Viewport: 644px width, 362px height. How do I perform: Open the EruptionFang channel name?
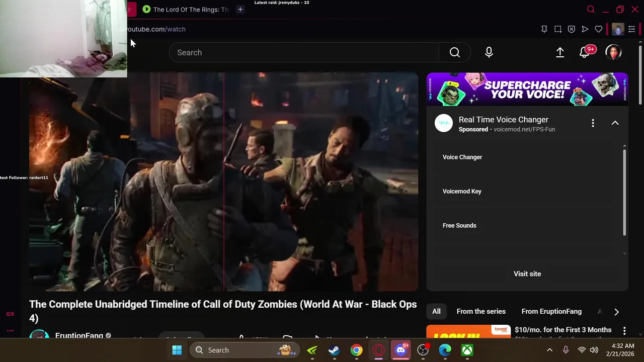pyautogui.click(x=79, y=335)
